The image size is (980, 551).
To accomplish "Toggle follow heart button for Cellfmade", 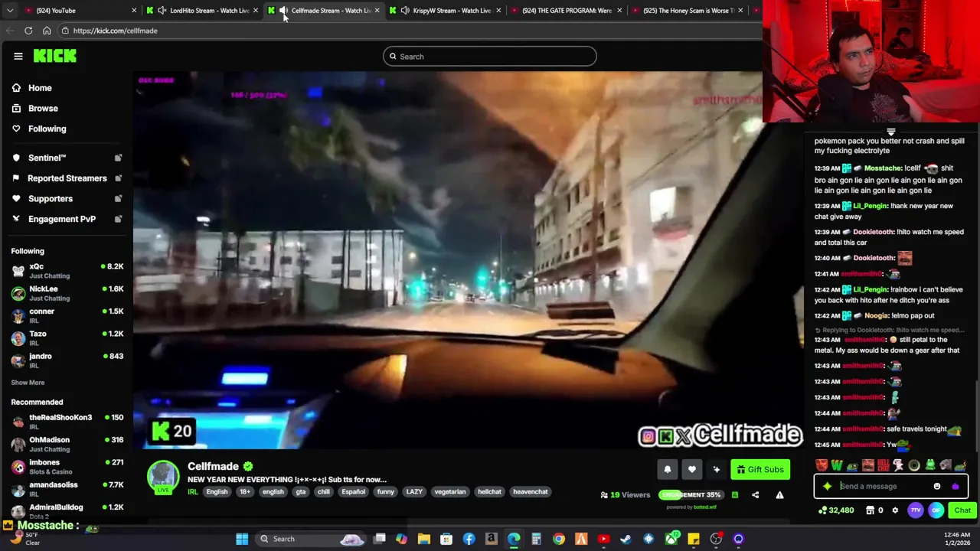I will tap(692, 470).
